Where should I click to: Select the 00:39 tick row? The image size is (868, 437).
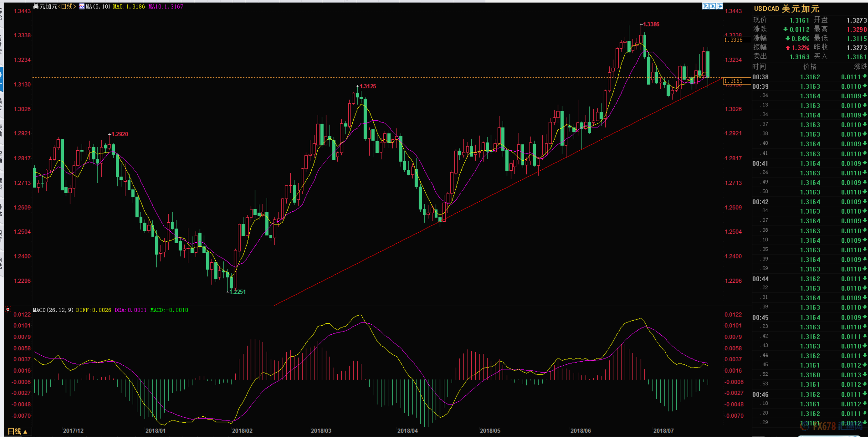click(x=810, y=87)
